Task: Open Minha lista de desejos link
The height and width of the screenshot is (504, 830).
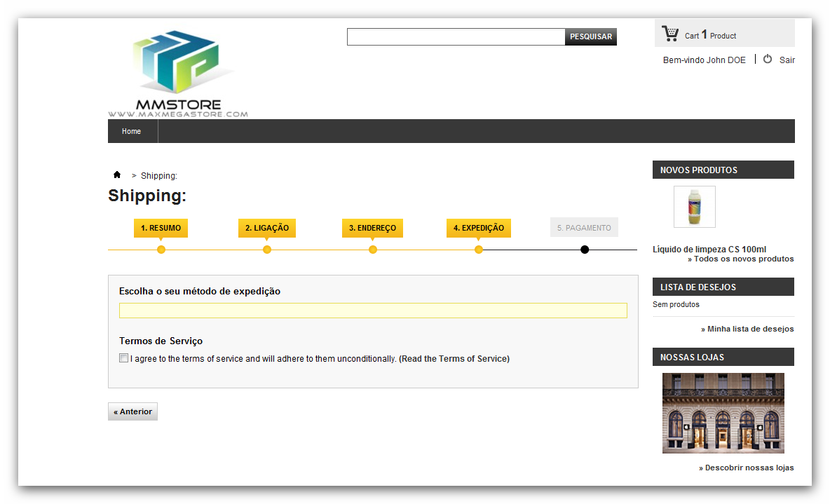Action: pos(747,329)
